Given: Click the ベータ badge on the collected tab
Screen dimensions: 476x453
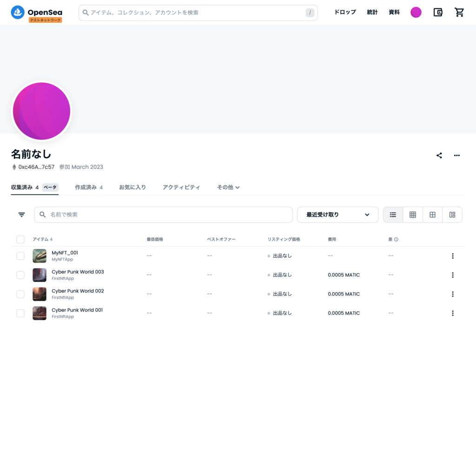Looking at the screenshot, I should [50, 187].
